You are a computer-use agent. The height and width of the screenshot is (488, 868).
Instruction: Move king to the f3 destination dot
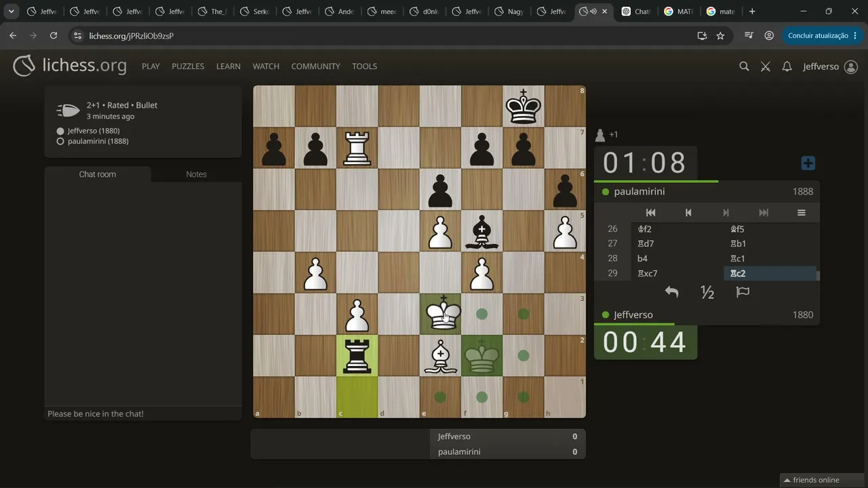point(482,314)
